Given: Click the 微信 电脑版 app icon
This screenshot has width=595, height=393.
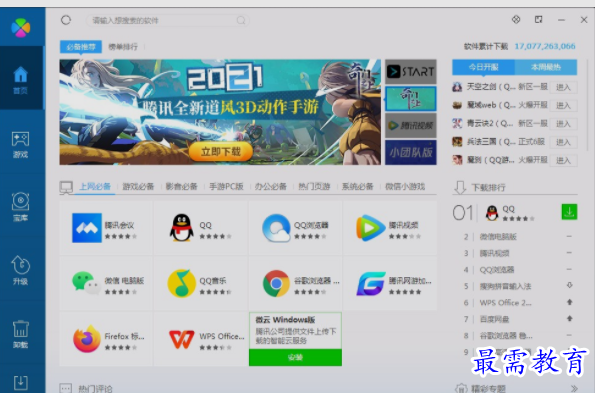Looking at the screenshot, I should [x=87, y=283].
